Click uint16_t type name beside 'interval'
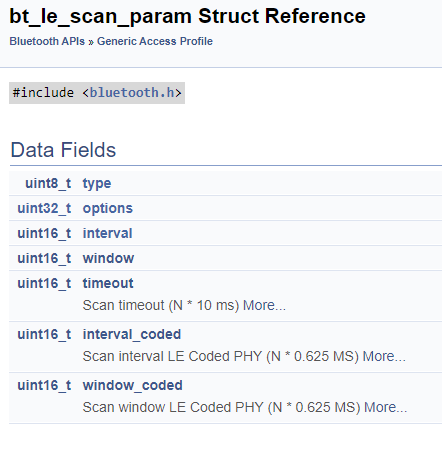This screenshot has width=442, height=457. pyautogui.click(x=44, y=233)
